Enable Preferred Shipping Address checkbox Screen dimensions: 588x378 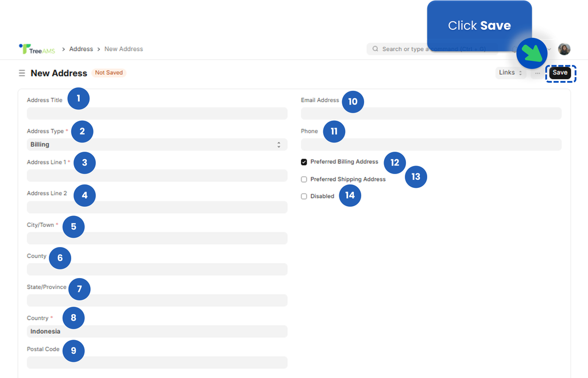click(x=304, y=179)
